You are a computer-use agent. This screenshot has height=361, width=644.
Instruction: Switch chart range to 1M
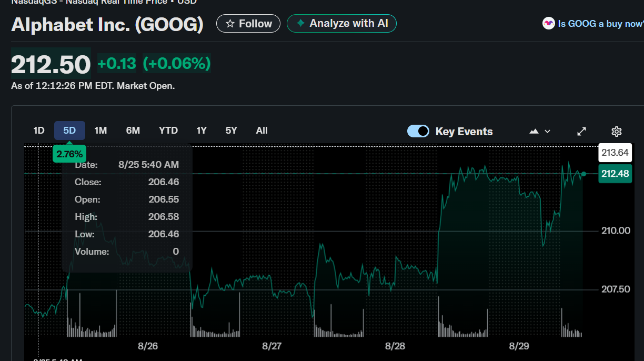pos(100,131)
